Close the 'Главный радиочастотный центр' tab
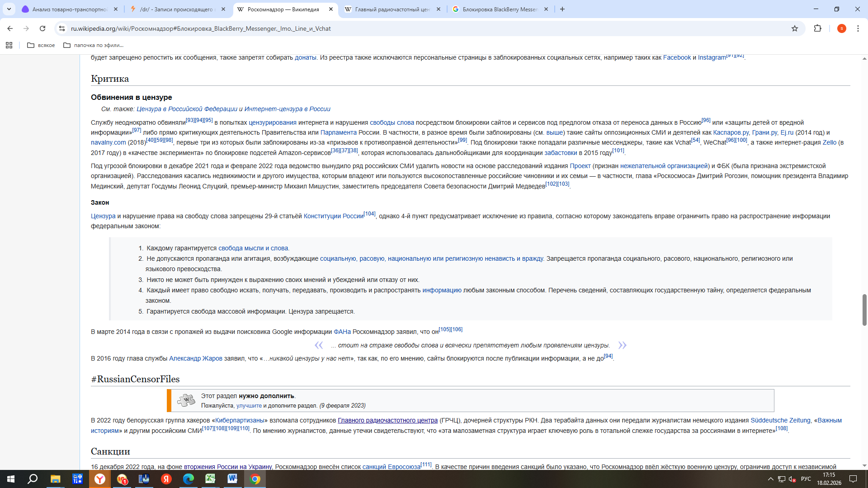 coord(439,9)
